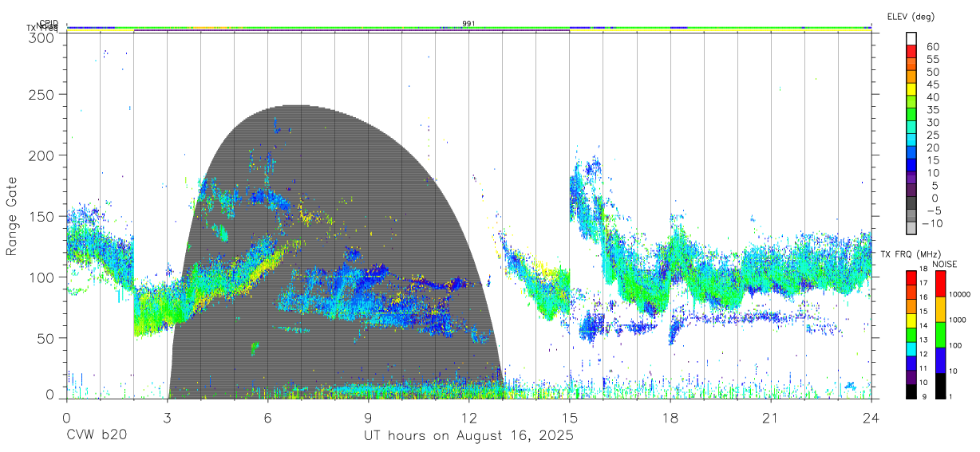This screenshot has width=980, height=452.
Task: Click the green 30–35 degree ELEV swatch
Action: click(x=911, y=115)
